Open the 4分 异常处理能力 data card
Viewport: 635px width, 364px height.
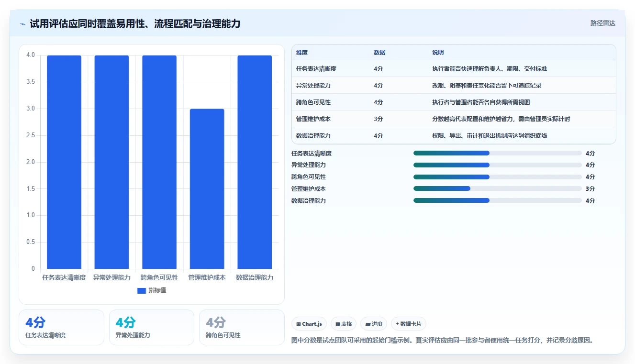152,327
